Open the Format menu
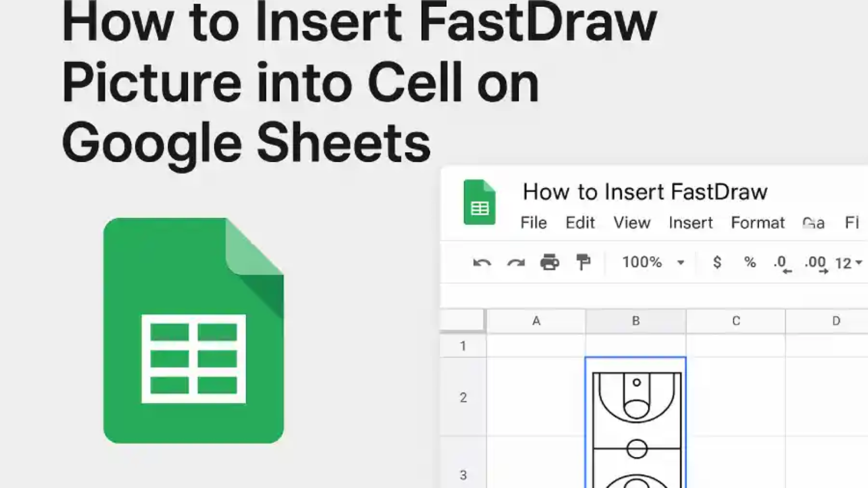 [x=757, y=223]
